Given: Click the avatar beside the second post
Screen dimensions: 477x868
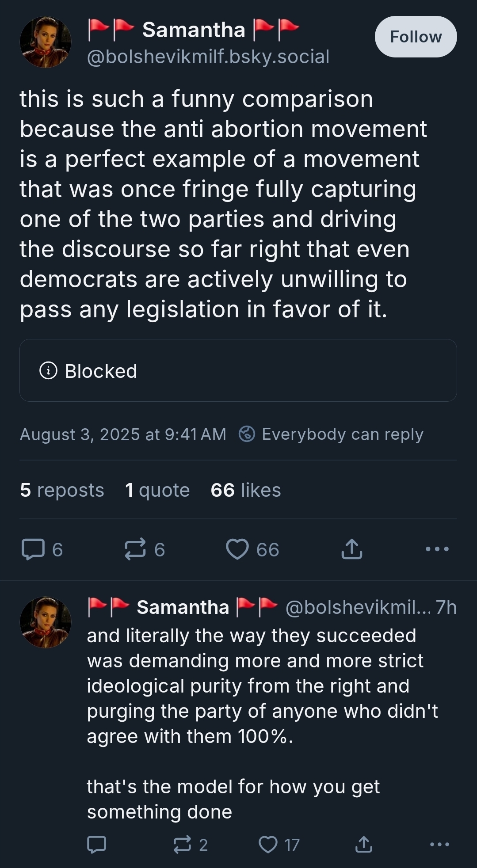Looking at the screenshot, I should (x=45, y=623).
